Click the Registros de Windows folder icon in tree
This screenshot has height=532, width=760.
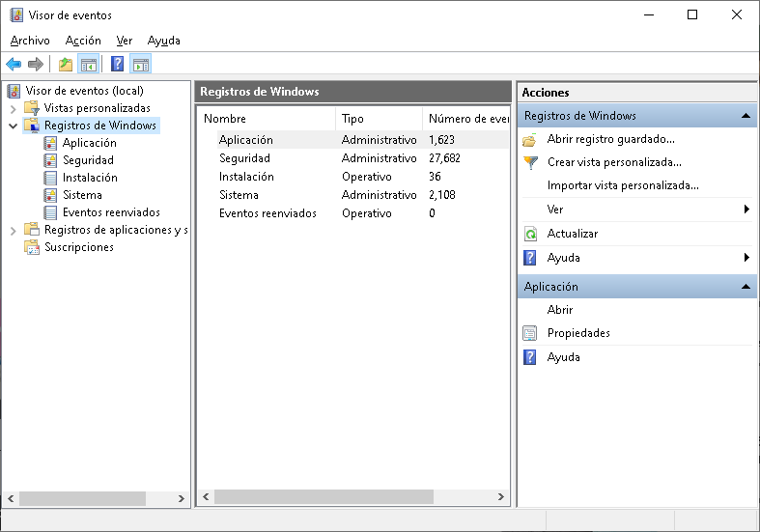click(x=32, y=125)
